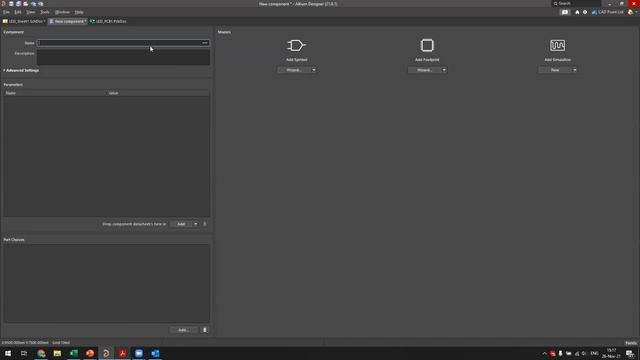Open dropdown arrow next to parameters Add
This screenshot has height=360, width=640.
point(196,224)
